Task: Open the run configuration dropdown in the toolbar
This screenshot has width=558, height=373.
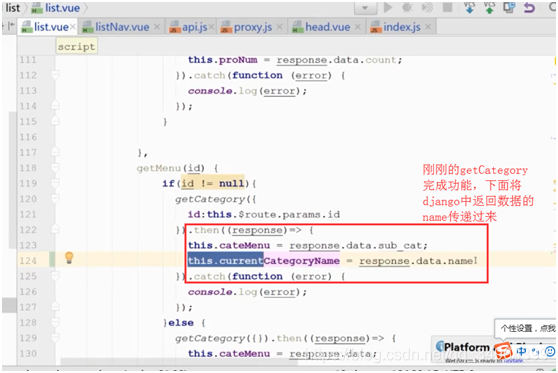Action: (x=365, y=8)
